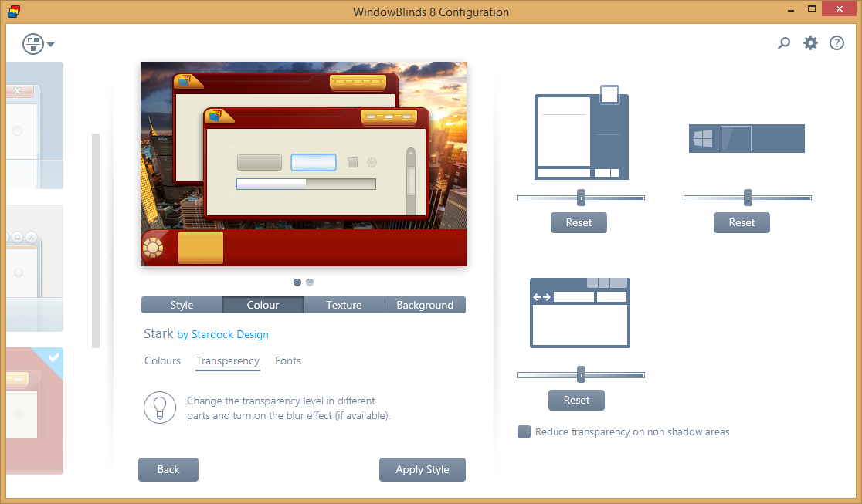The height and width of the screenshot is (504, 862).
Task: Open the help question mark icon
Action: click(837, 43)
